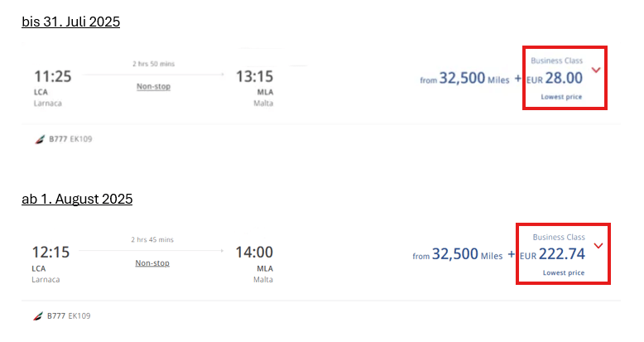Click the 'bis 31. Juli 2025' heading
This screenshot has width=644, height=342.
[x=71, y=22]
